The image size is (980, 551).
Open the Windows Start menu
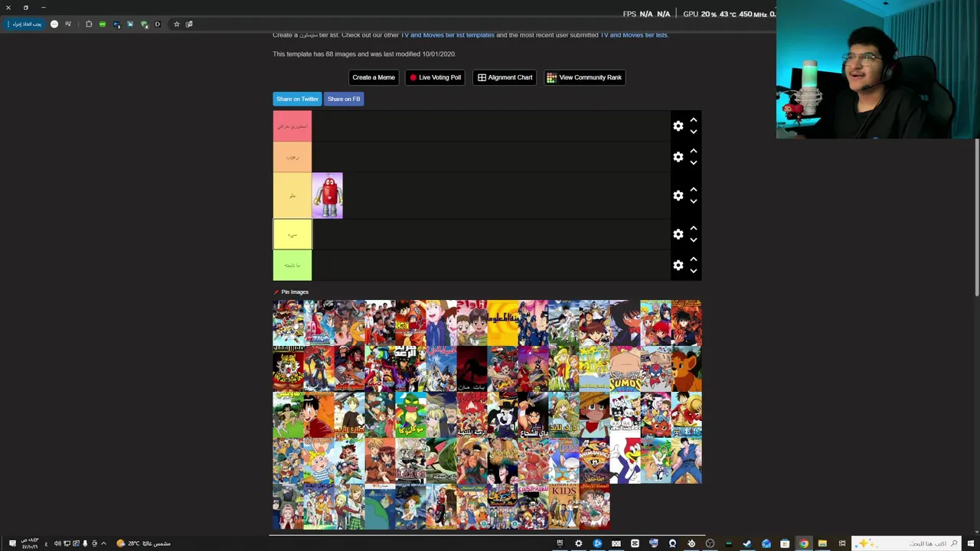click(x=972, y=543)
